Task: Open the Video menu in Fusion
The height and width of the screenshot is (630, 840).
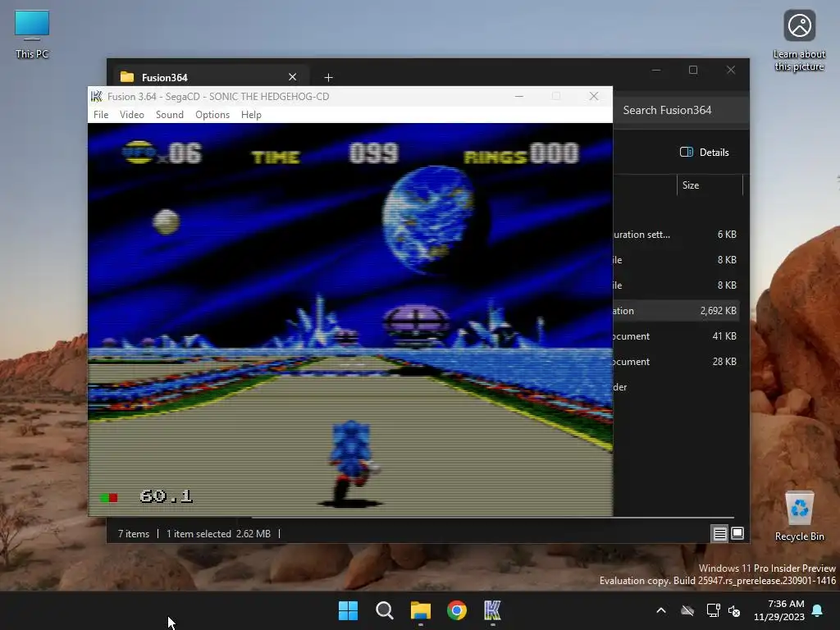Action: coord(132,115)
